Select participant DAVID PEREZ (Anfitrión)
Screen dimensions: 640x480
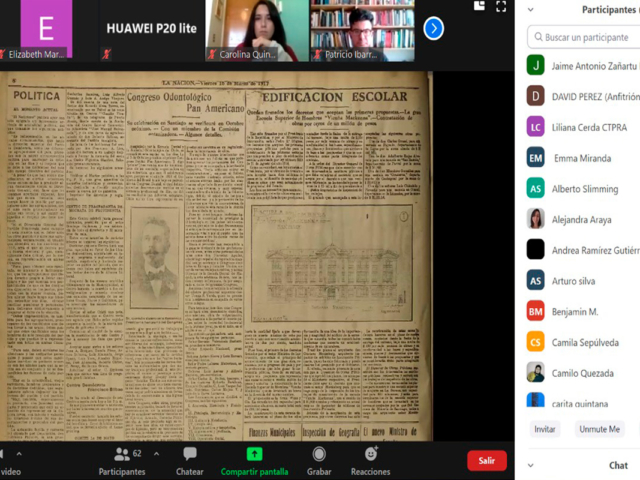click(583, 96)
